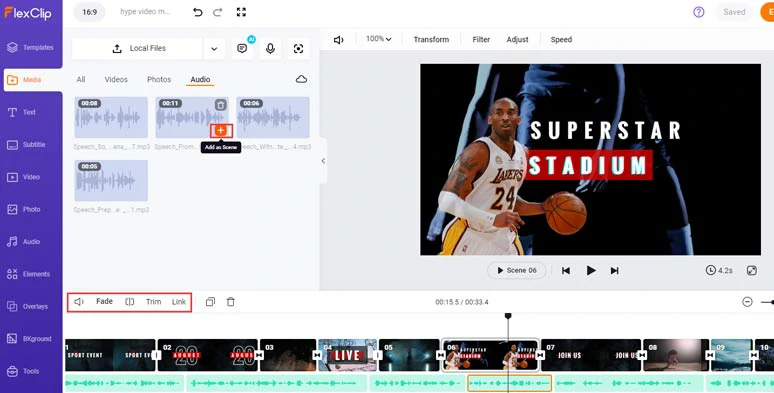This screenshot has height=393, width=774.
Task: Collapse the media panel with side arrow
Action: 323,161
